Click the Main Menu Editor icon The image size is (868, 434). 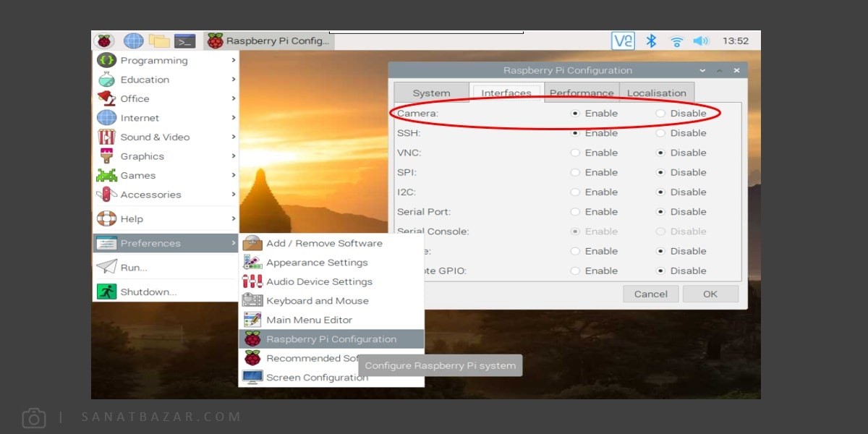coord(252,320)
